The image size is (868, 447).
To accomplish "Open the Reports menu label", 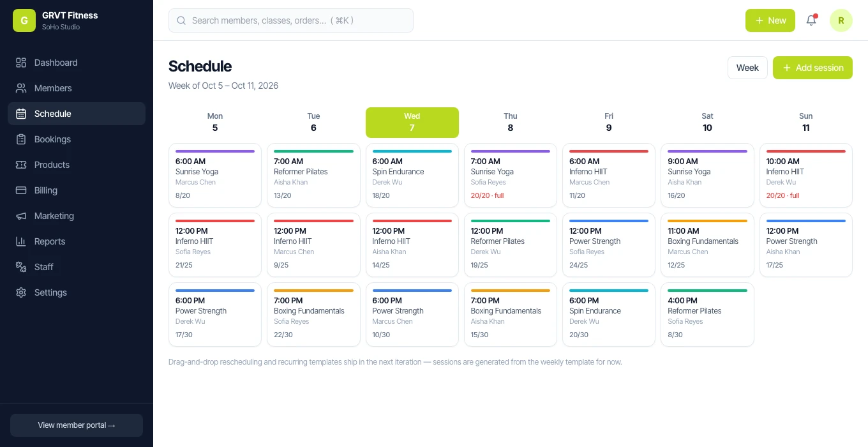I will tap(50, 241).
